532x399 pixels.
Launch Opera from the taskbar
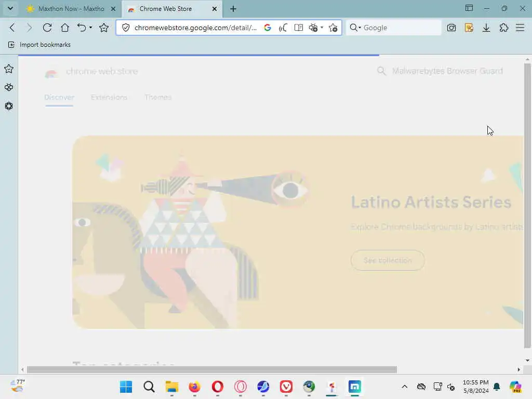point(218,387)
